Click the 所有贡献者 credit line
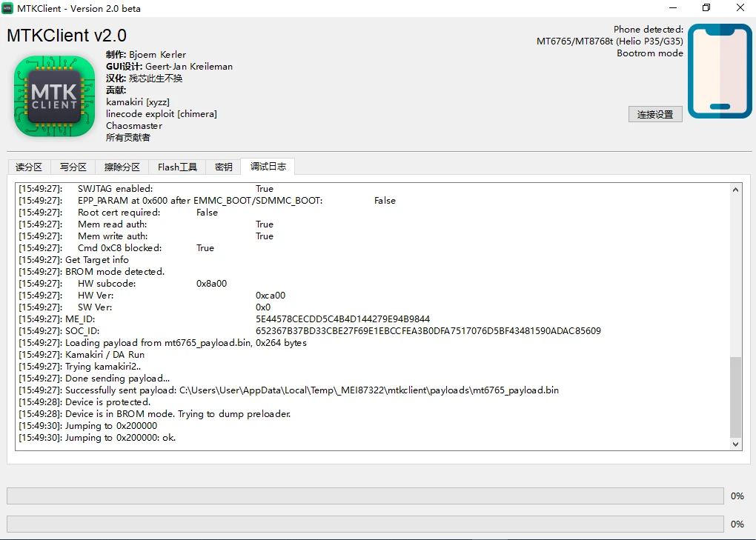This screenshot has height=540, width=756. click(127, 138)
